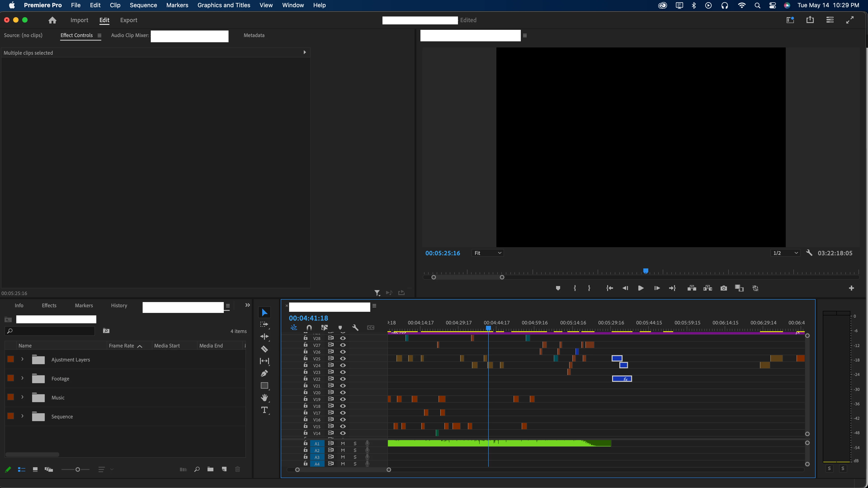Image resolution: width=868 pixels, height=488 pixels.
Task: Adjust the Project panel thumbnail zoom slider
Action: pyautogui.click(x=78, y=469)
